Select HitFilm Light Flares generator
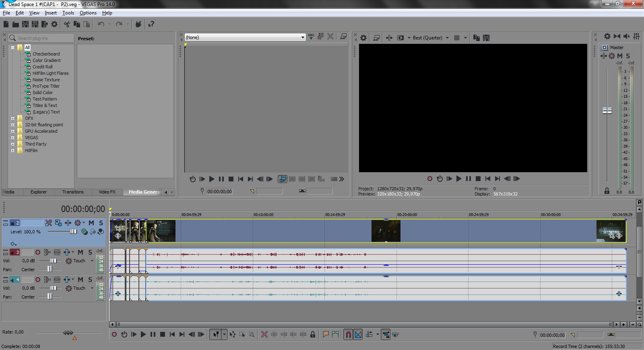The height and width of the screenshot is (350, 644). [51, 73]
